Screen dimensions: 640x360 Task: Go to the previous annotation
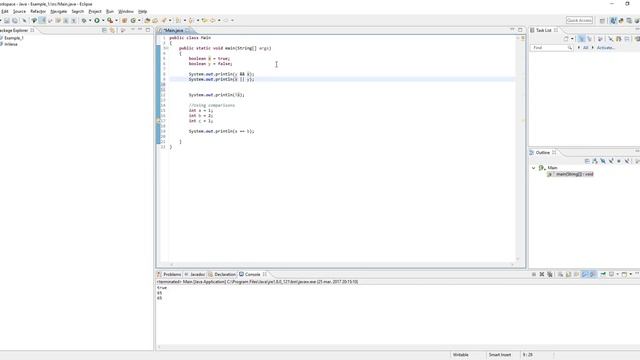pos(191,20)
